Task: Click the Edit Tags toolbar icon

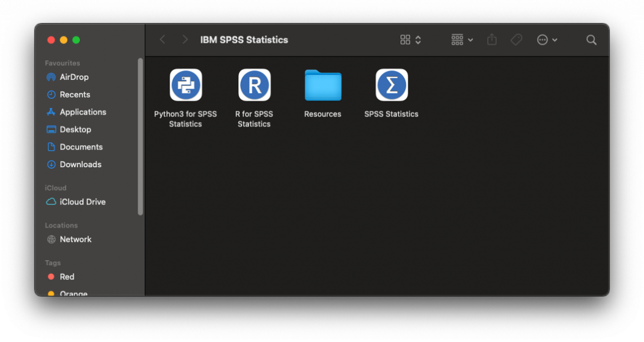Action: 516,40
